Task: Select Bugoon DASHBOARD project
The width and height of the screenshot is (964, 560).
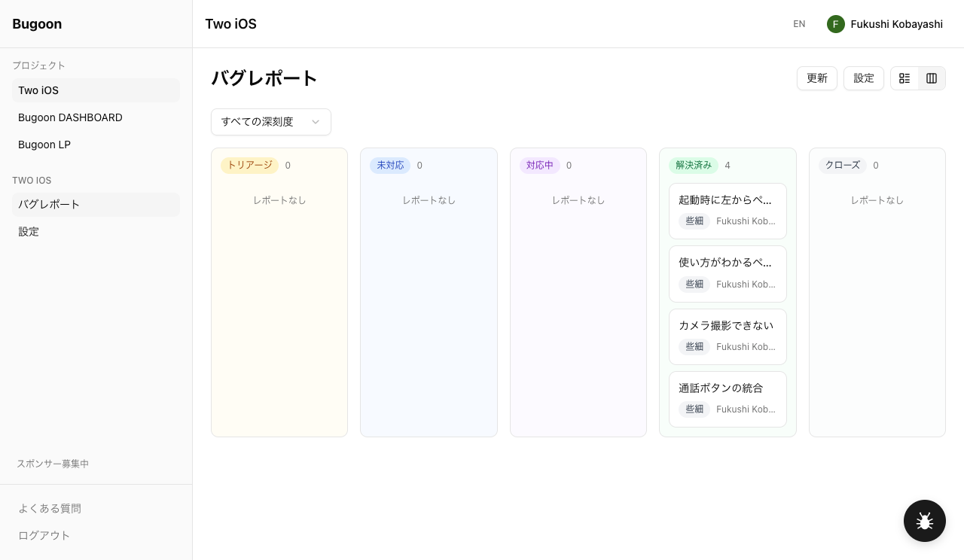Action: 96,117
